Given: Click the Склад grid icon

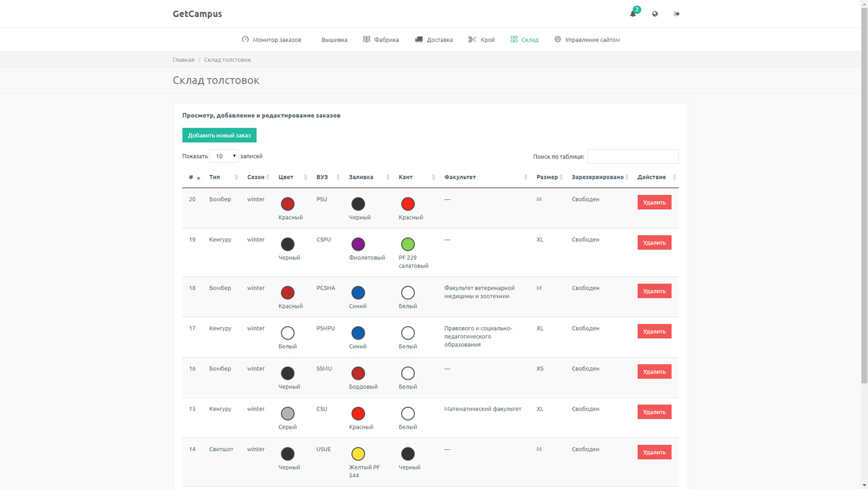Looking at the screenshot, I should [x=514, y=39].
